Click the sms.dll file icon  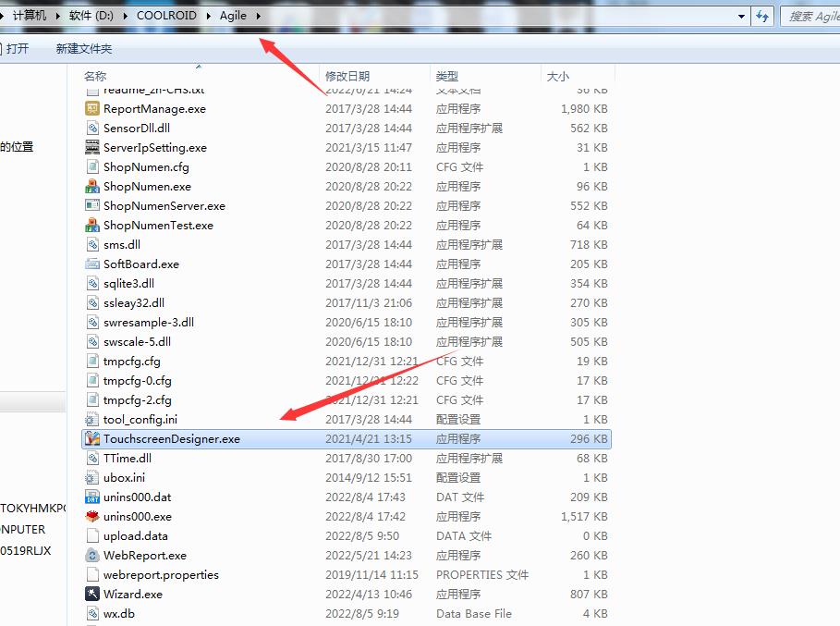coord(92,244)
